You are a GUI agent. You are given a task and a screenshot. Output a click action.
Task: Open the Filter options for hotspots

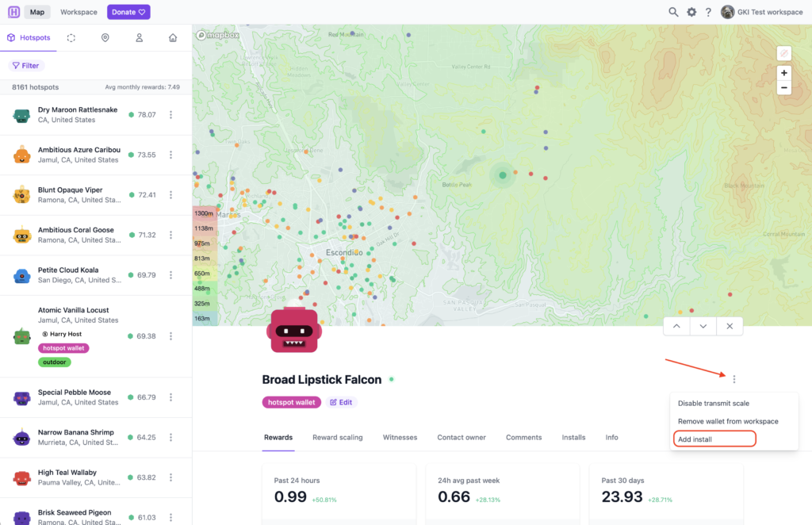coord(25,66)
